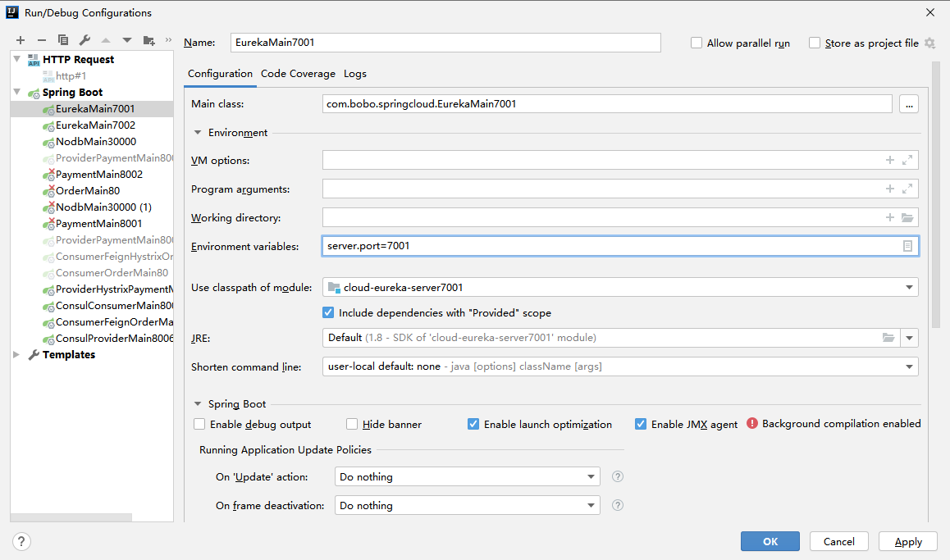This screenshot has height=560, width=950.
Task: Switch to the Code Coverage tab
Action: click(x=298, y=74)
